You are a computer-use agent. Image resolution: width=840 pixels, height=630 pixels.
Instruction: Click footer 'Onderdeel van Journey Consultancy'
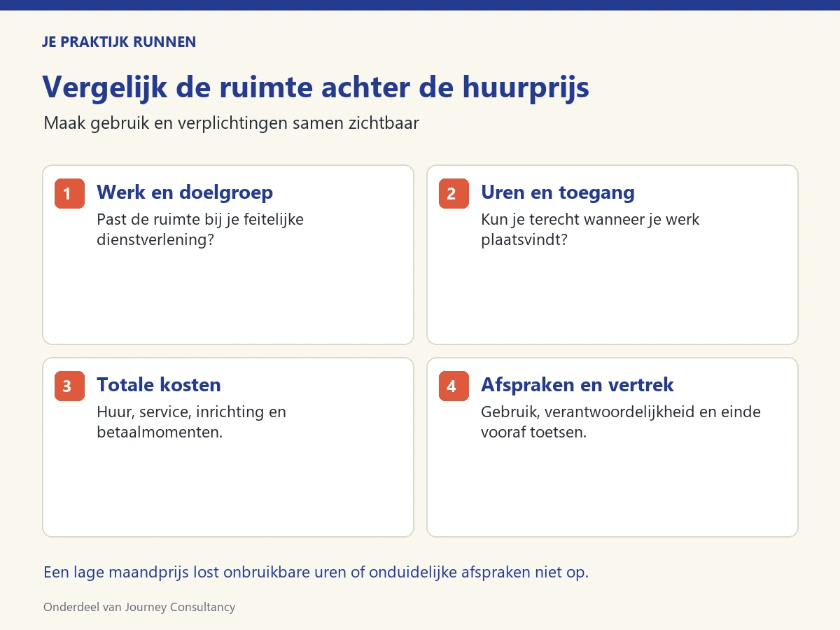(139, 608)
